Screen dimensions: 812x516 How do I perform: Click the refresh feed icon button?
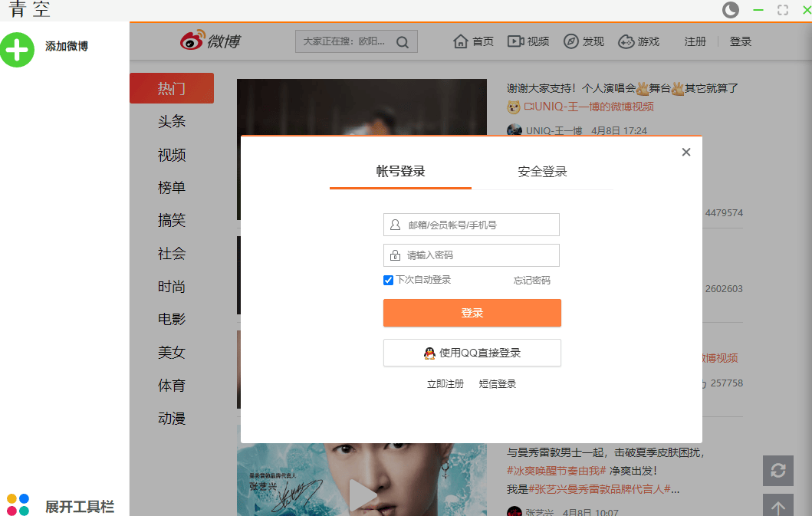[x=777, y=471]
